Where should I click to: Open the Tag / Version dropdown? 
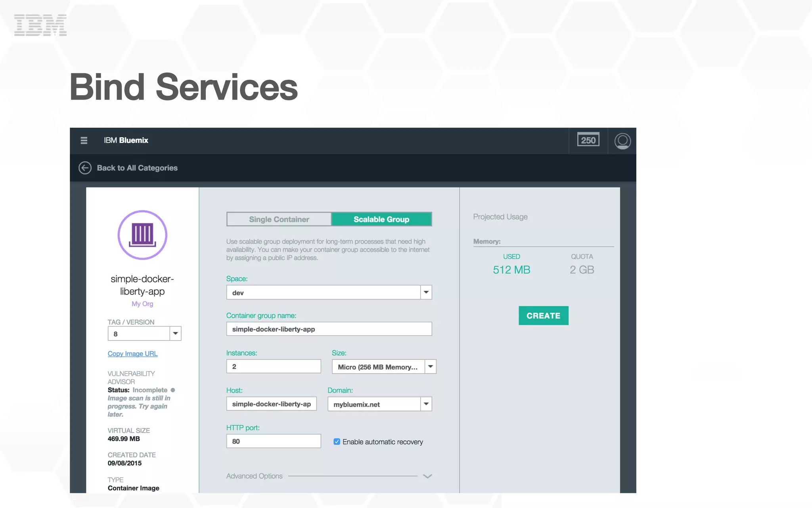(x=144, y=334)
